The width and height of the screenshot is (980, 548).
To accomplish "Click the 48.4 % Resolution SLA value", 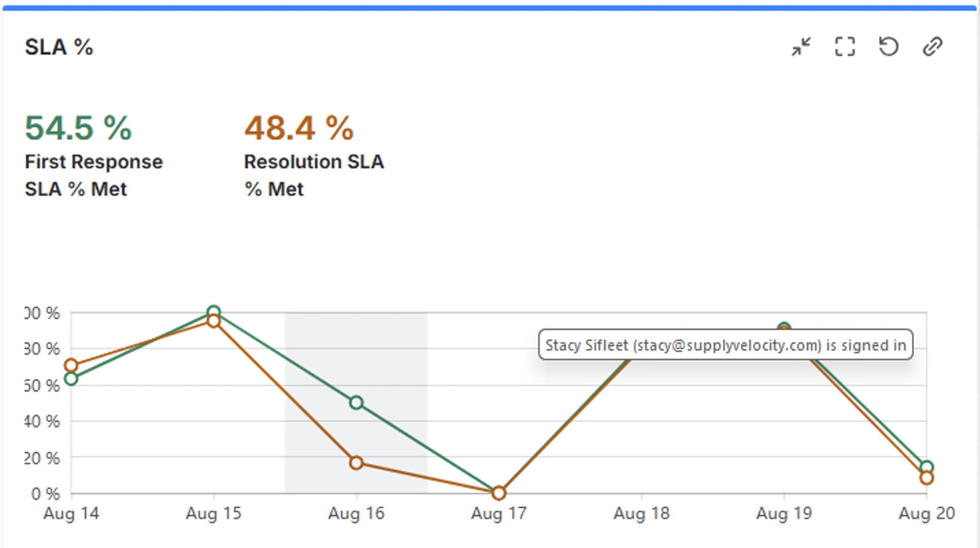I will pos(299,128).
